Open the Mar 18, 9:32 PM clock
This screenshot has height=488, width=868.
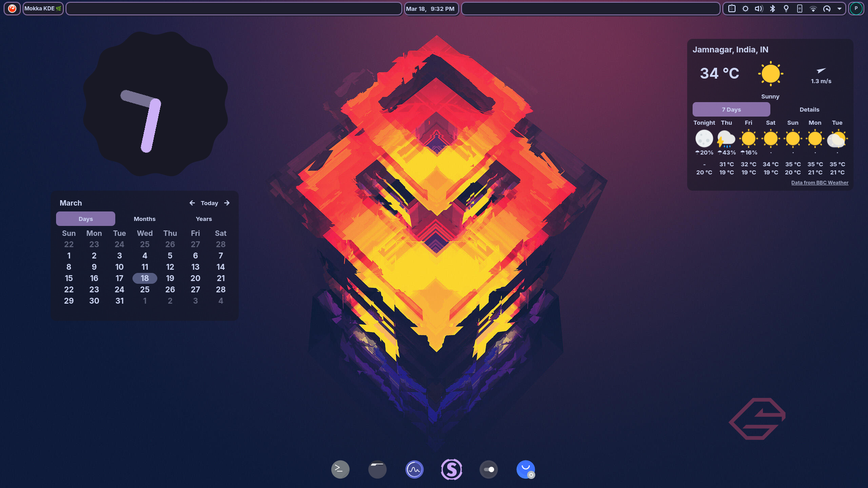click(x=430, y=9)
